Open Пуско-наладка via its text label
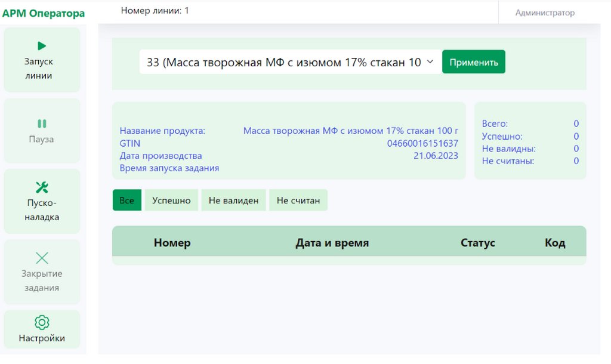This screenshot has width=611, height=364. [42, 209]
